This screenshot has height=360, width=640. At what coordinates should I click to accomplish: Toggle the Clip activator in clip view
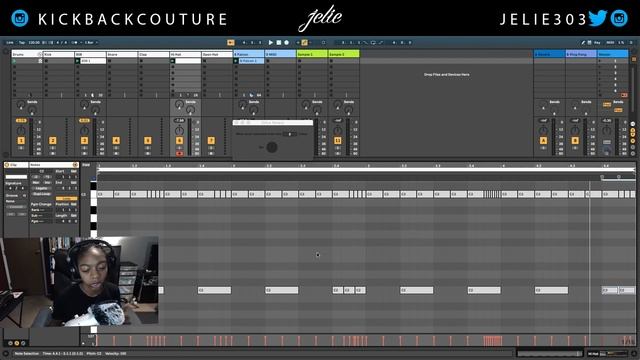tap(7, 165)
